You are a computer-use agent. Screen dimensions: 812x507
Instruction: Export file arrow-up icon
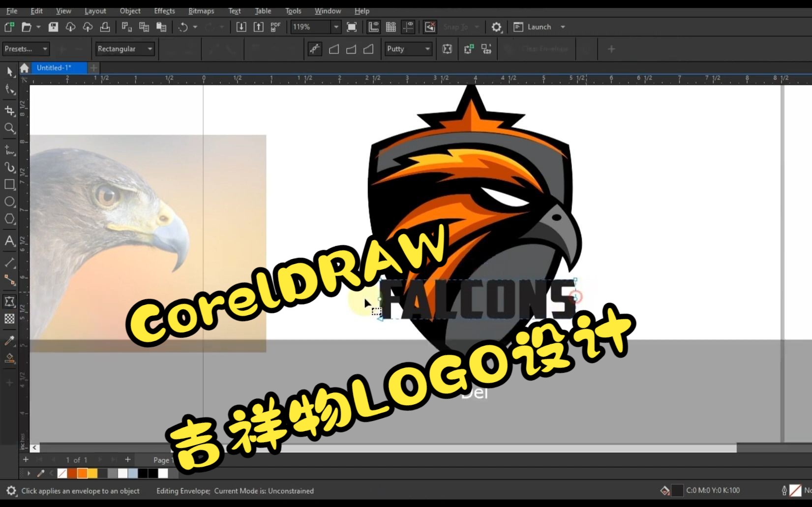(x=258, y=27)
